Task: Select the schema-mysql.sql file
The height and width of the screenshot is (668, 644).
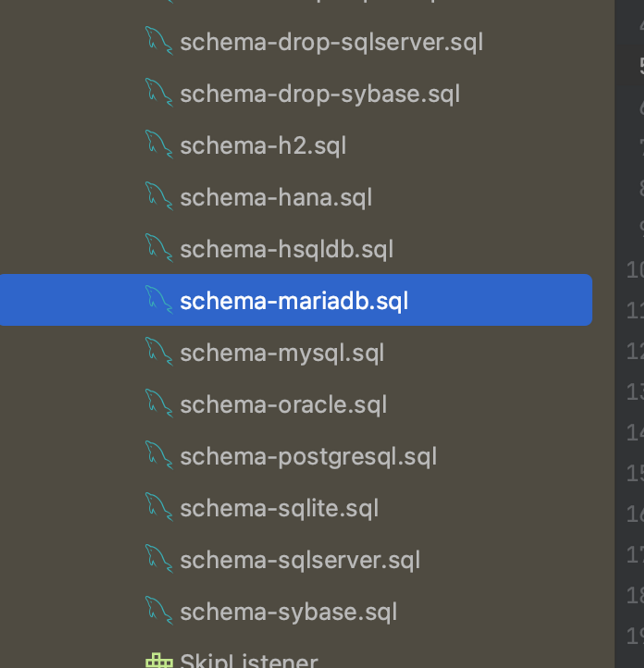Action: [x=282, y=353]
